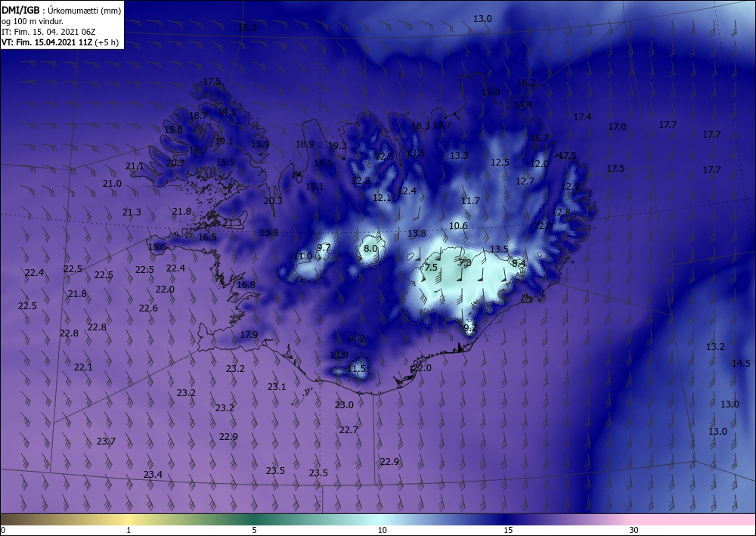
Task: Select the map value "19.1"
Action: [x=224, y=141]
